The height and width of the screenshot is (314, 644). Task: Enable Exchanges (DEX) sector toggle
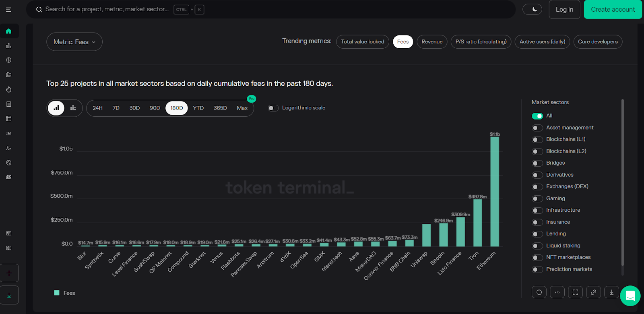(x=537, y=187)
